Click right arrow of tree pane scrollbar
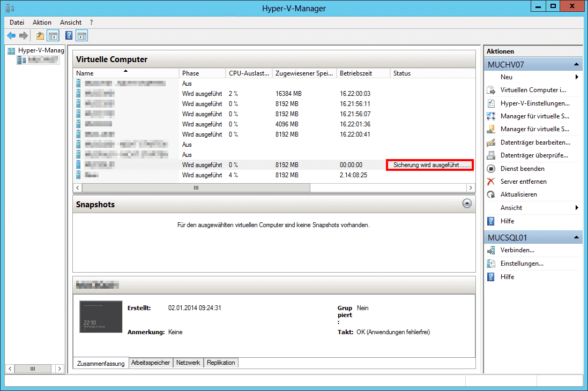This screenshot has height=391, width=588. [x=59, y=369]
